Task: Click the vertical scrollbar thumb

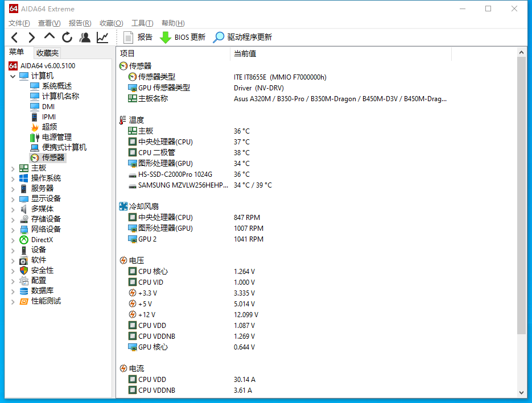Action: pos(522,196)
